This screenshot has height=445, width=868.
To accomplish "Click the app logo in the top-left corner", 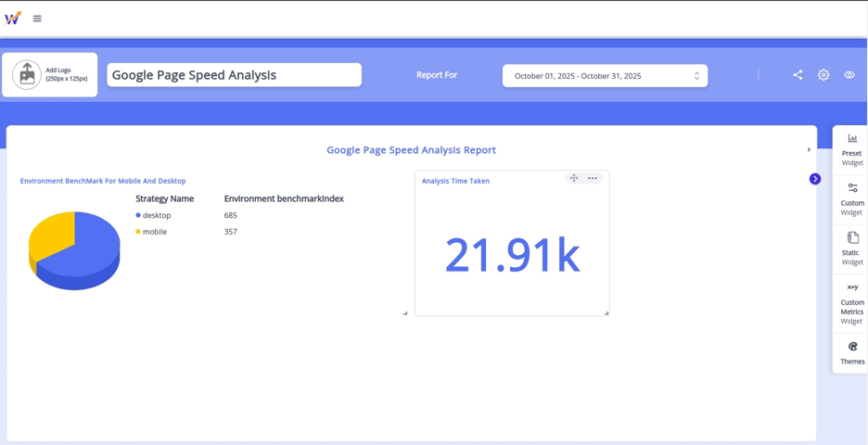I will pyautogui.click(x=13, y=18).
